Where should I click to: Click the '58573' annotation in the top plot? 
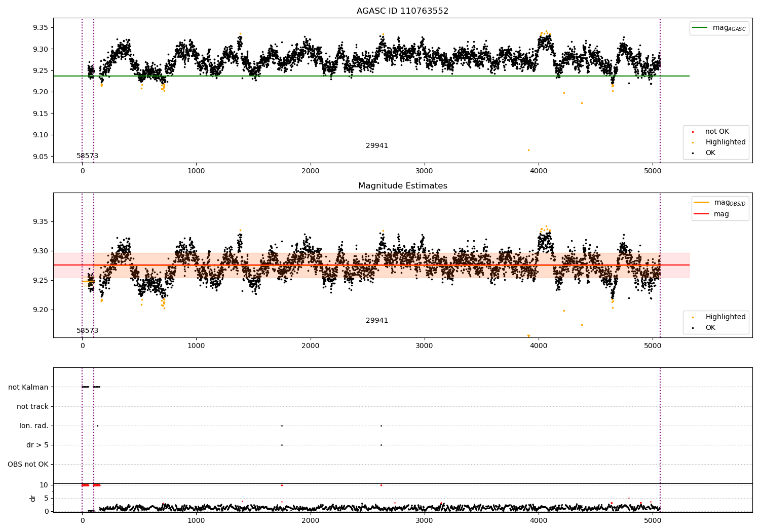(x=87, y=156)
